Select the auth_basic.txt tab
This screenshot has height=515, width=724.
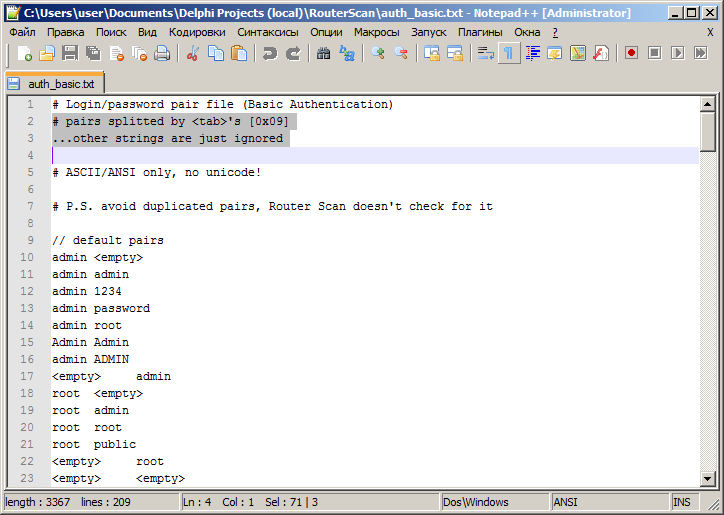pos(55,84)
